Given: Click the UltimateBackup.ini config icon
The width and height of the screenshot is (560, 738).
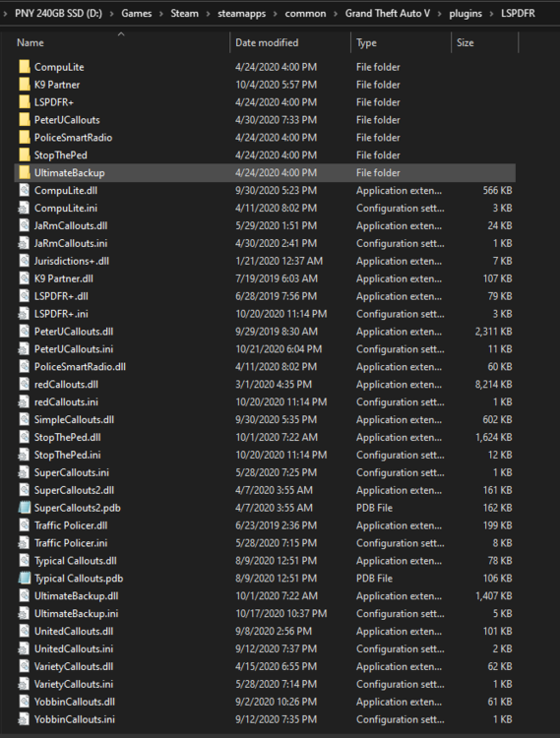Looking at the screenshot, I should (x=24, y=614).
